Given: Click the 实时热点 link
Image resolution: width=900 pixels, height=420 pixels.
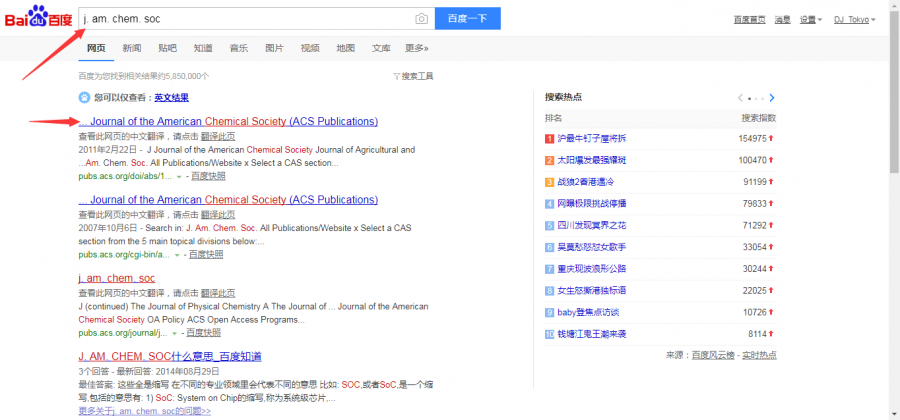Looking at the screenshot, I should (759, 355).
